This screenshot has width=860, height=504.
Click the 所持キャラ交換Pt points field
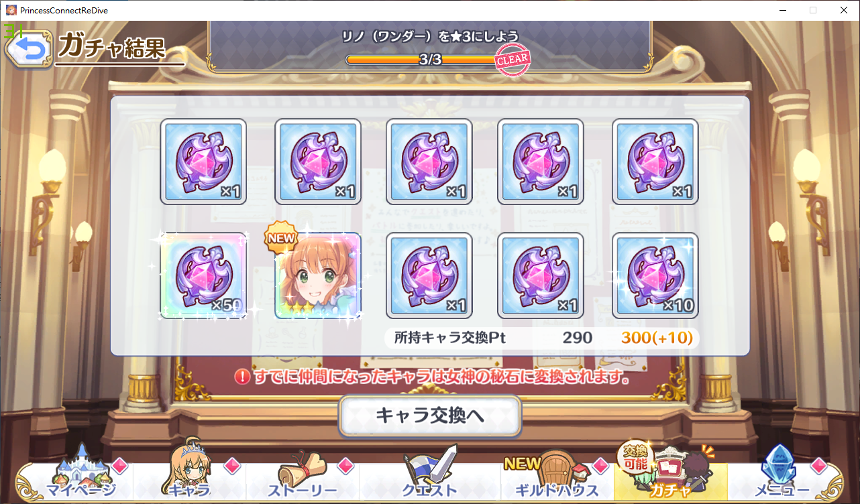[542, 338]
